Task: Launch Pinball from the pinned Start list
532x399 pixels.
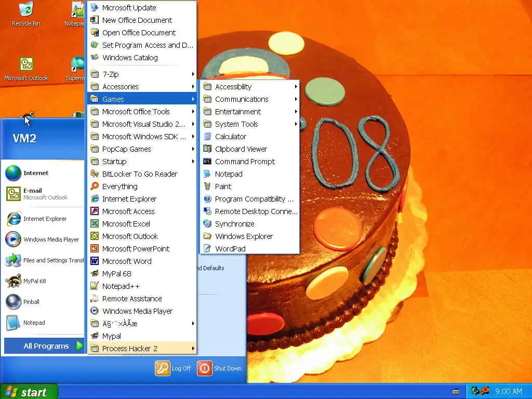Action: pos(43,302)
